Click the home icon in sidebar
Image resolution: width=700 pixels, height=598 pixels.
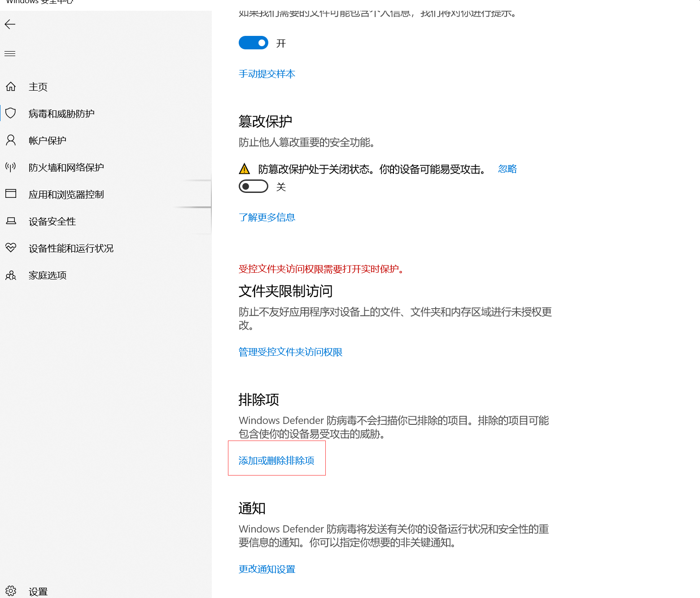click(x=11, y=87)
